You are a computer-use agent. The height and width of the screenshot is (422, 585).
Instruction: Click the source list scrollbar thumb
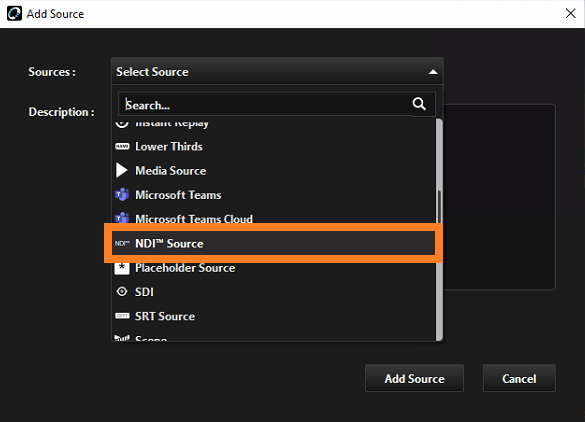439,229
